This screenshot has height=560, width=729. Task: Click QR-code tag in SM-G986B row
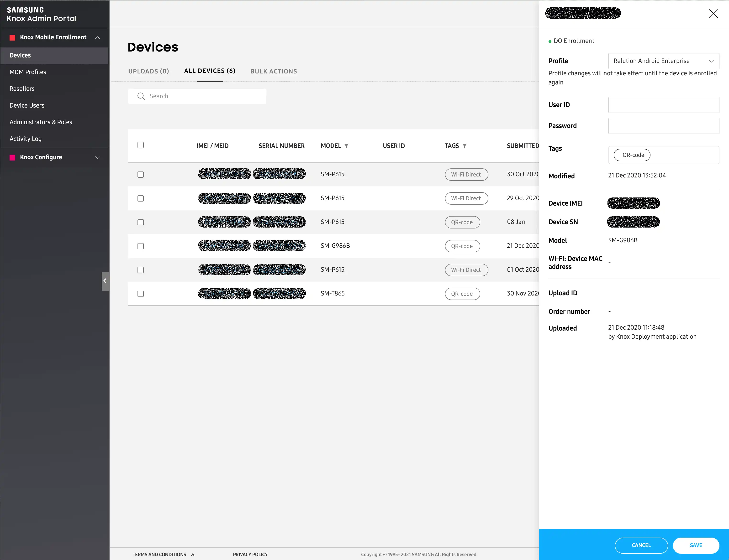click(462, 246)
